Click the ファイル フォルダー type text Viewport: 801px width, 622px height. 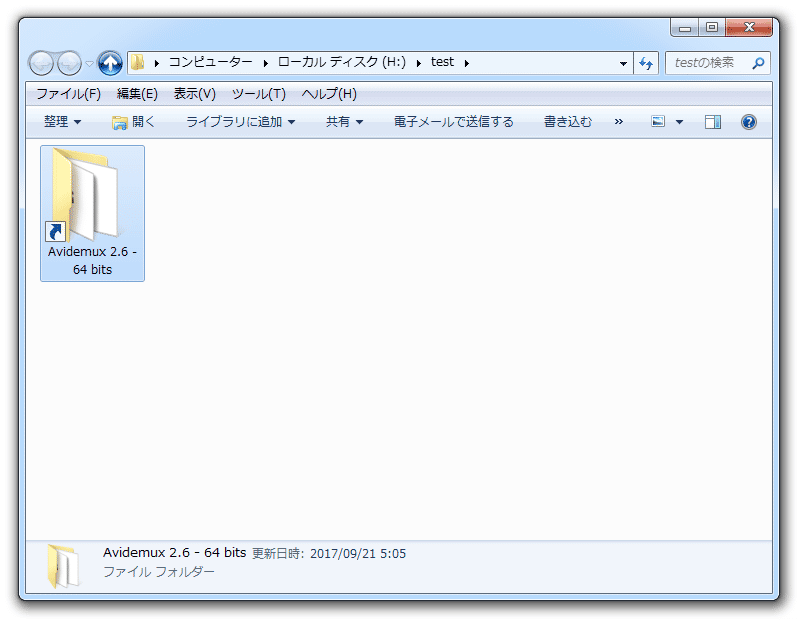158,571
